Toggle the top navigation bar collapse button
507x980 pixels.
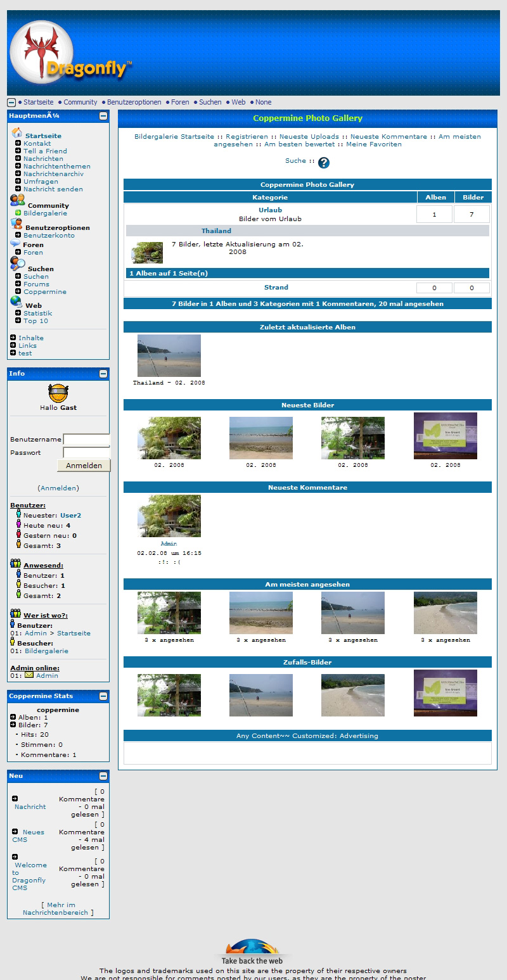pos(11,103)
